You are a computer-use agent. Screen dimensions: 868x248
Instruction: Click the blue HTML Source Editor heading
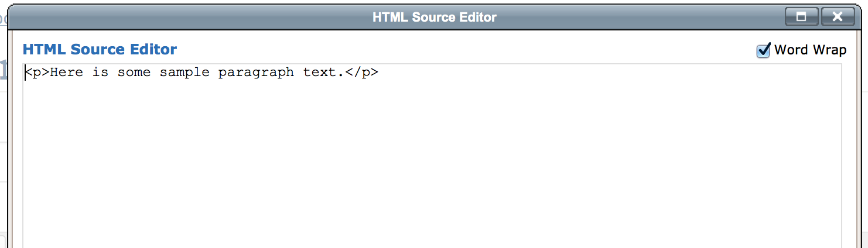coord(100,50)
